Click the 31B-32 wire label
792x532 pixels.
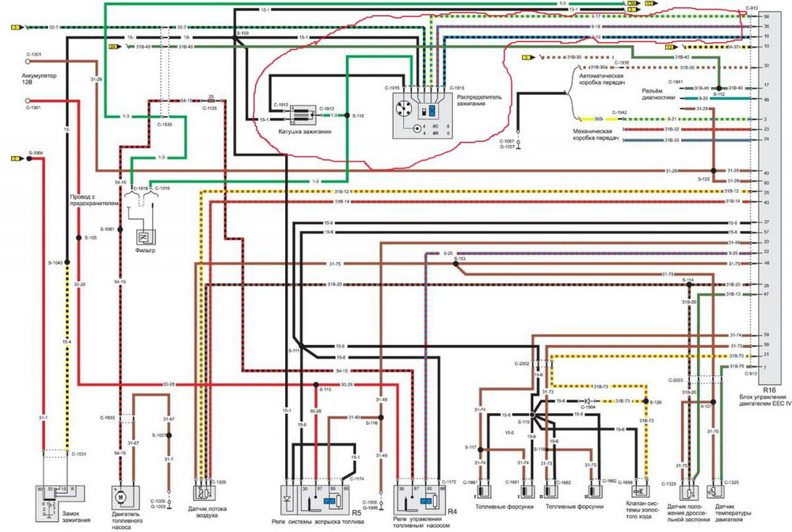coord(672,130)
